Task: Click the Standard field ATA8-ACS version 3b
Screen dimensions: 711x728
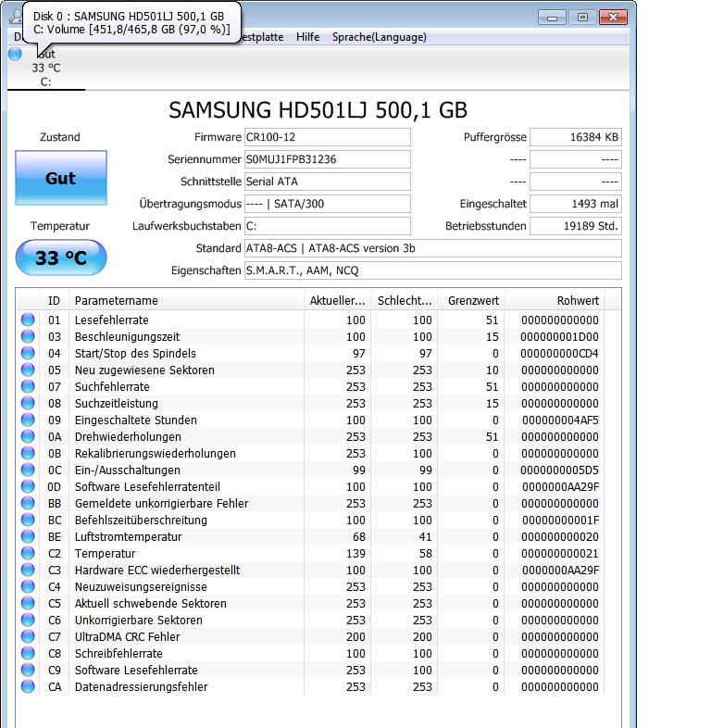Action: click(433, 248)
